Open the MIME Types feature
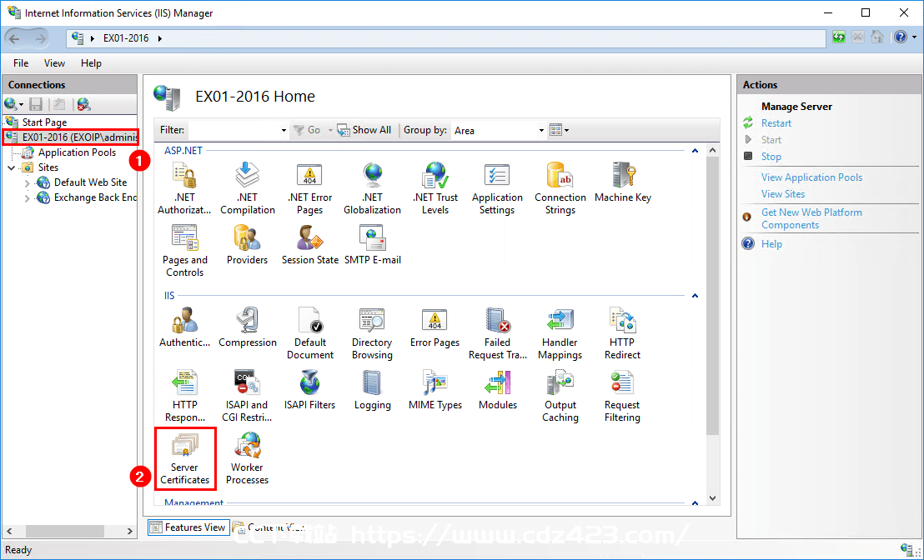Image resolution: width=924 pixels, height=560 pixels. coord(435,390)
